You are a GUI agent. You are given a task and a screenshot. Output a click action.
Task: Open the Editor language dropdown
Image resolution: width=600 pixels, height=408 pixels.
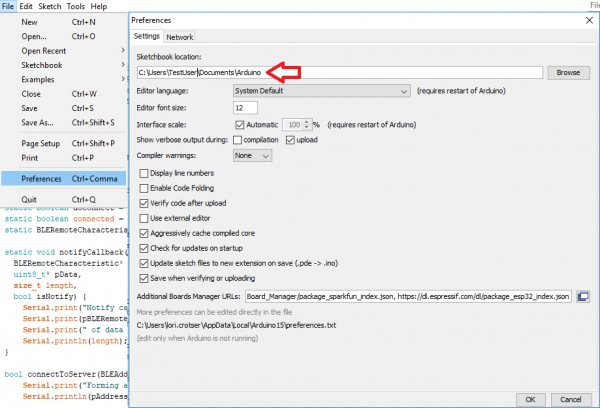pos(322,91)
